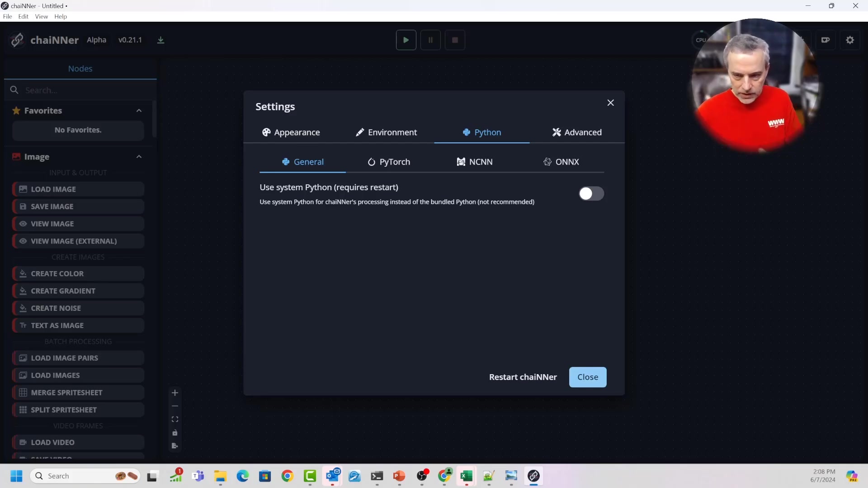Click the download update icon next to version
868x488 pixels.
coord(160,40)
